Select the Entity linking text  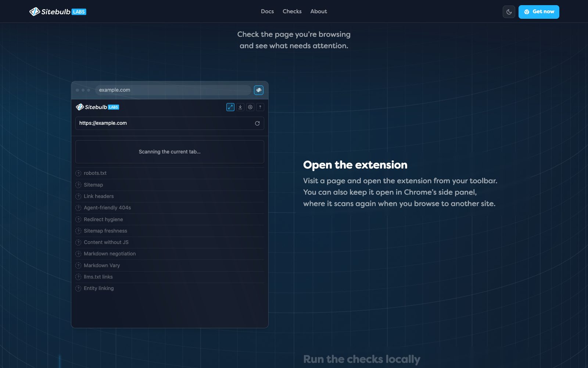(99, 288)
